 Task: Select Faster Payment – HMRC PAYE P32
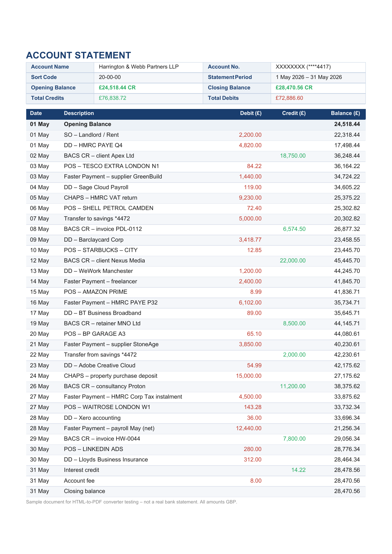click(x=111, y=303)
